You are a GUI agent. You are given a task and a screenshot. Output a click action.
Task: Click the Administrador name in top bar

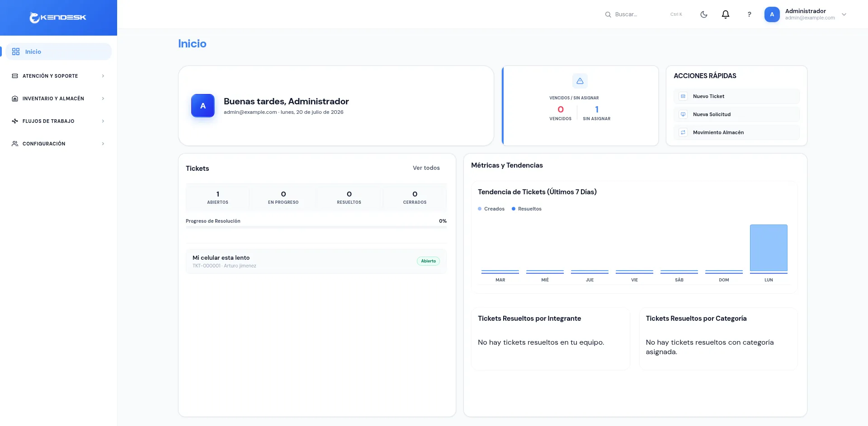(x=805, y=11)
